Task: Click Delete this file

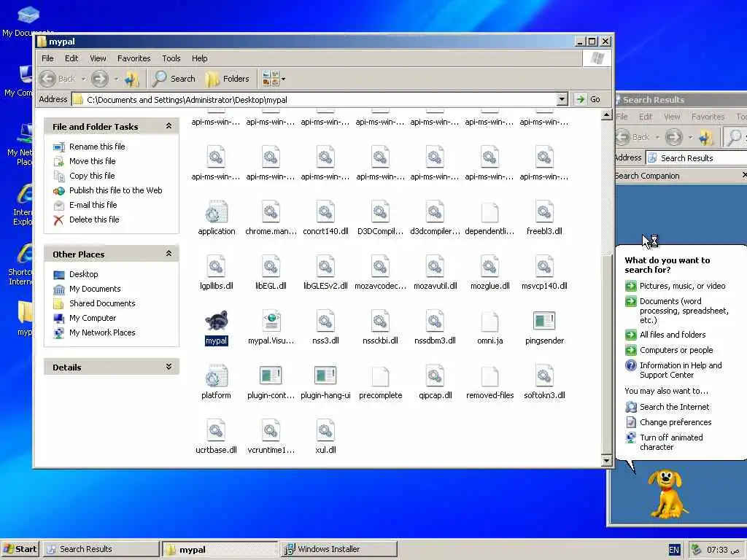Action: click(94, 219)
